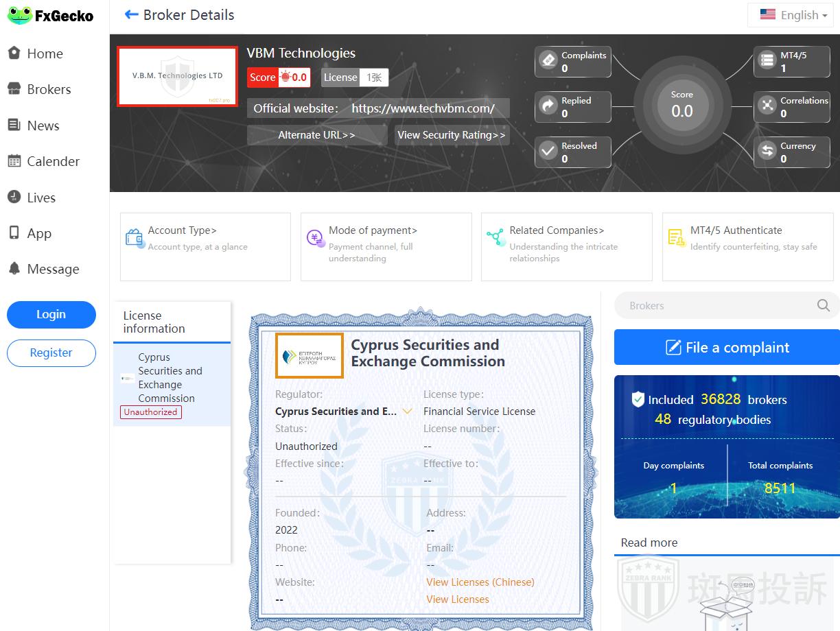
Task: Click the Currency exchange icon
Action: pos(767,152)
